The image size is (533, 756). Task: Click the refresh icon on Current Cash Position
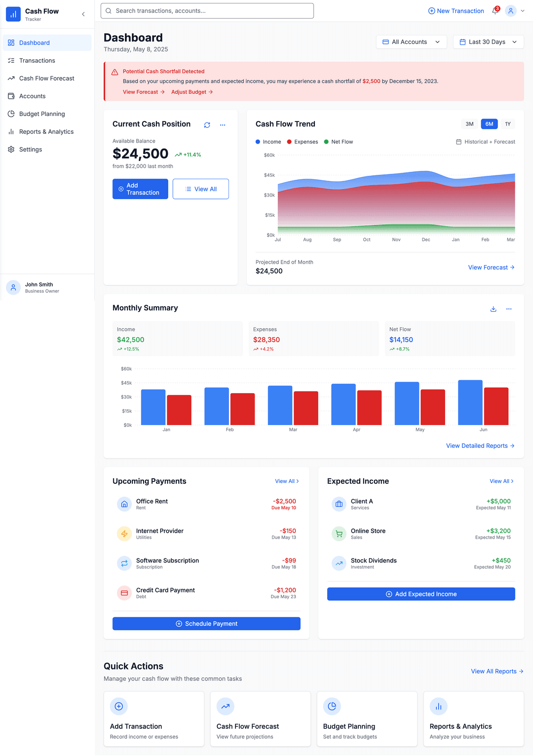coord(207,125)
